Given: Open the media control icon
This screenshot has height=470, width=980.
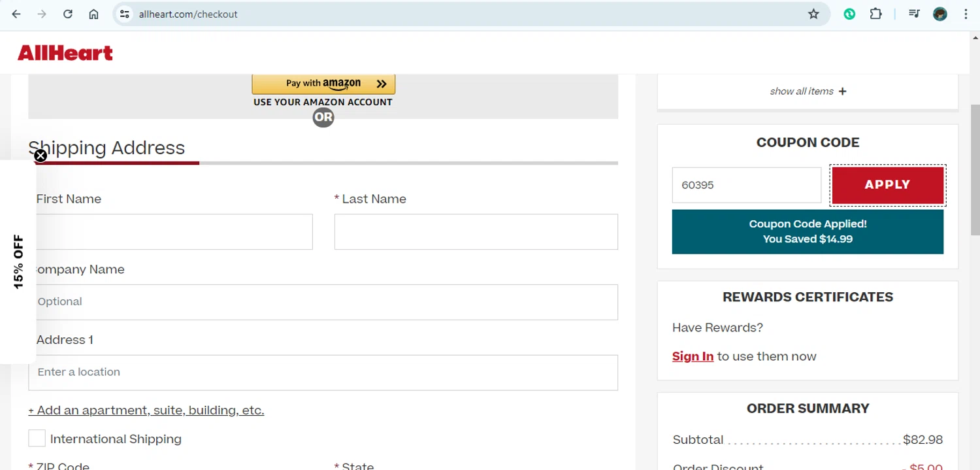Looking at the screenshot, I should pos(915,14).
